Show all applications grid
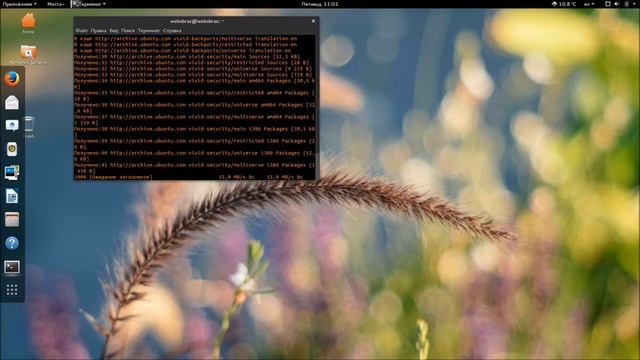This screenshot has width=640, height=360. (x=12, y=290)
